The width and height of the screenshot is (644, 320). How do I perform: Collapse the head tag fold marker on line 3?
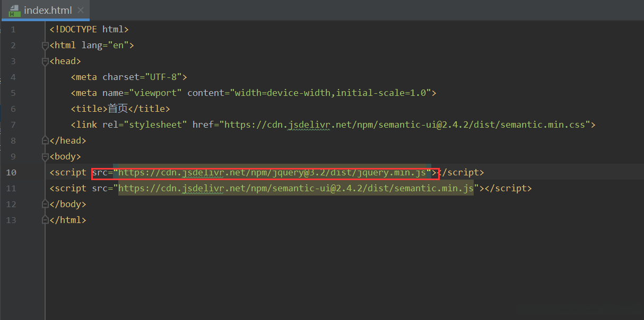[x=45, y=61]
